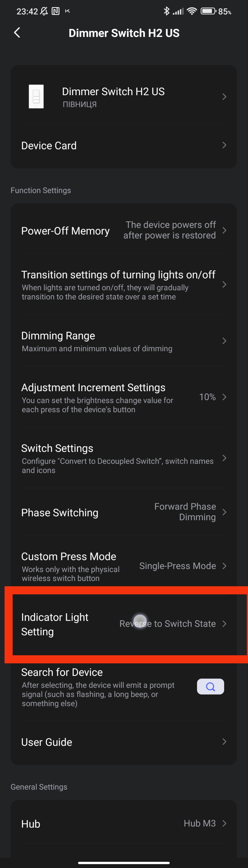This screenshot has width=248, height=868.
Task: Tap the muted notification bell icon
Action: (44, 11)
